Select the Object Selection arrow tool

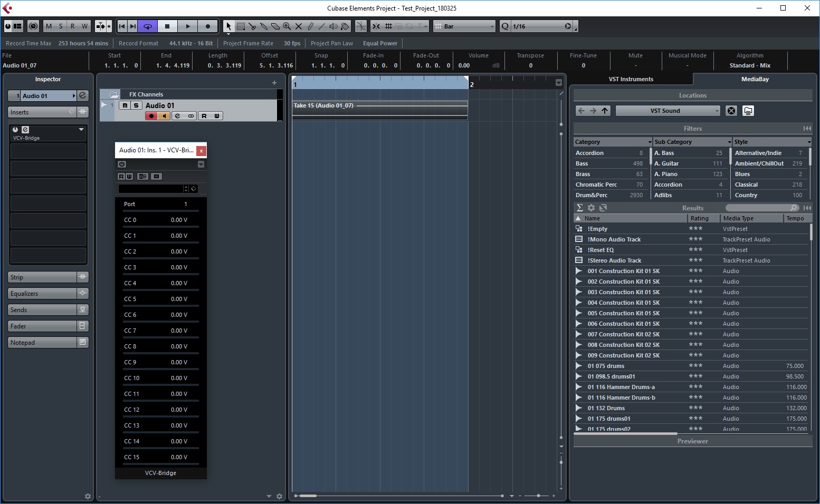tap(228, 26)
